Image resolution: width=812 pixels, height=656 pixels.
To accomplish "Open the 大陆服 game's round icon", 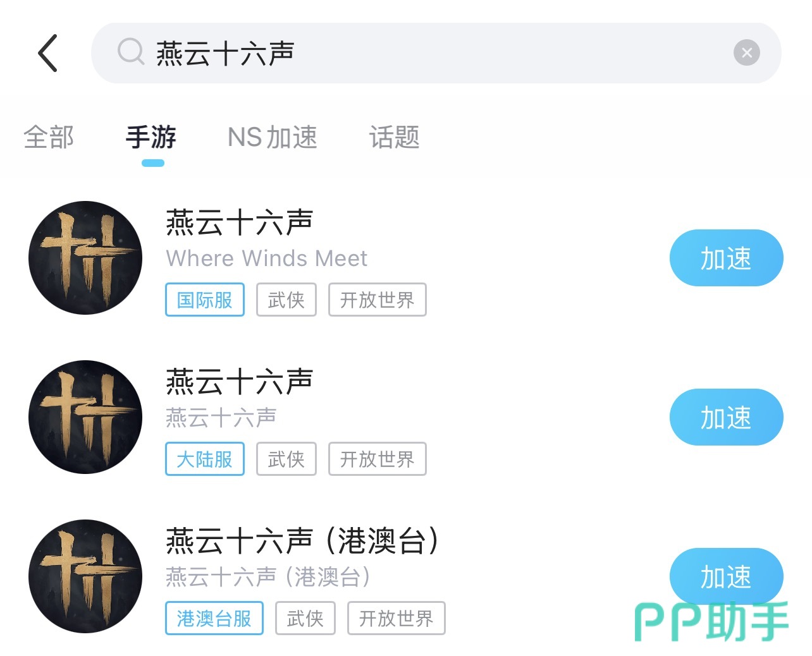I will (x=85, y=417).
